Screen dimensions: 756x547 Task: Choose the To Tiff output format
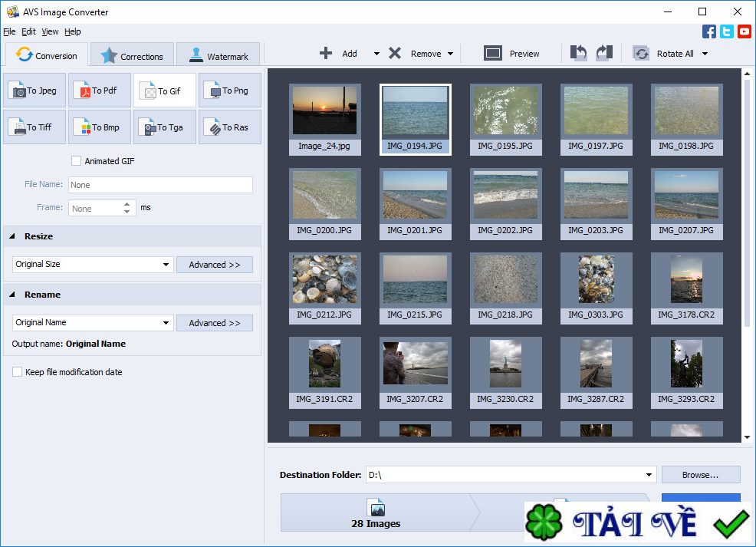(34, 127)
